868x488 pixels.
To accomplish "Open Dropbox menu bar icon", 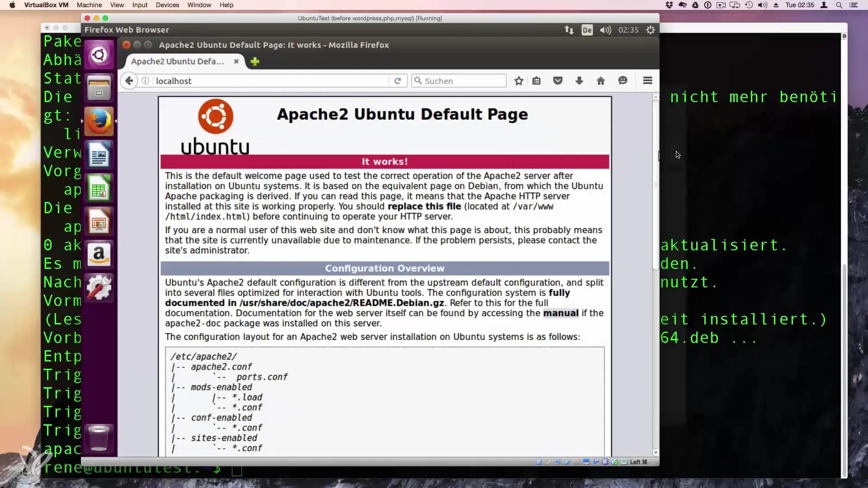I will coord(670,5).
